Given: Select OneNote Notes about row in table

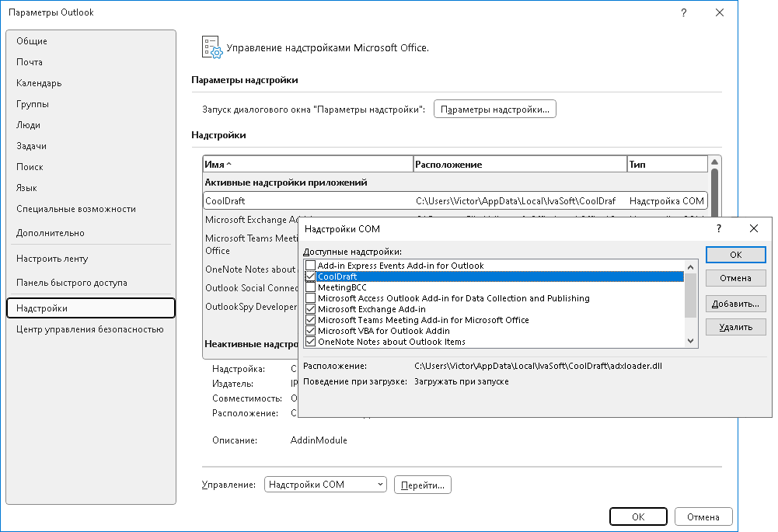Looking at the screenshot, I should coord(250,269).
